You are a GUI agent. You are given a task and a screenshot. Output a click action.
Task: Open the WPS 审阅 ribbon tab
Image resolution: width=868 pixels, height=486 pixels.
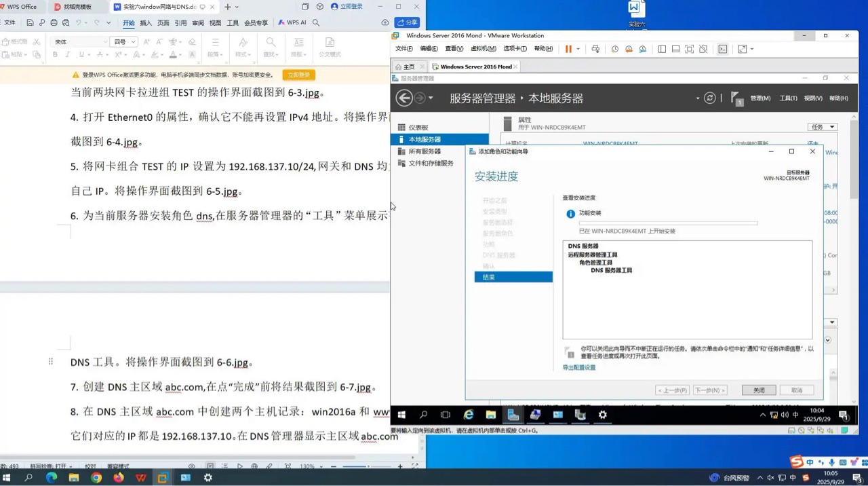click(198, 23)
